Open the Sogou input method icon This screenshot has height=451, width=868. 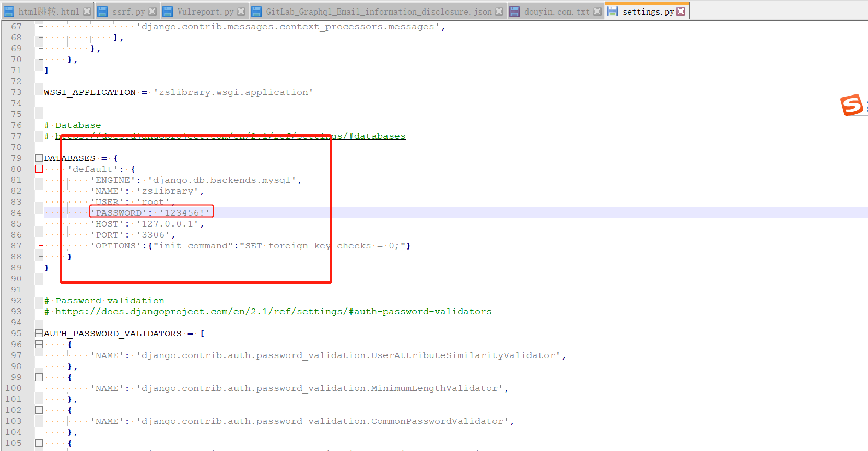point(852,105)
